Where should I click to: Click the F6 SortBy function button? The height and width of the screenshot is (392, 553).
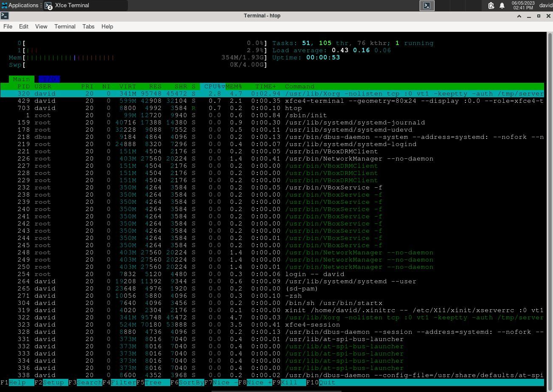click(x=187, y=382)
